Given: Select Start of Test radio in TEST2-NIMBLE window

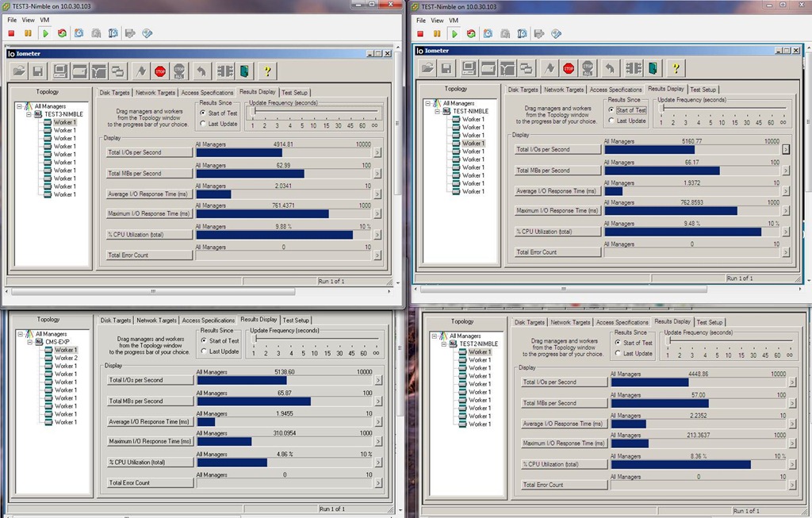Looking at the screenshot, I should (615, 343).
